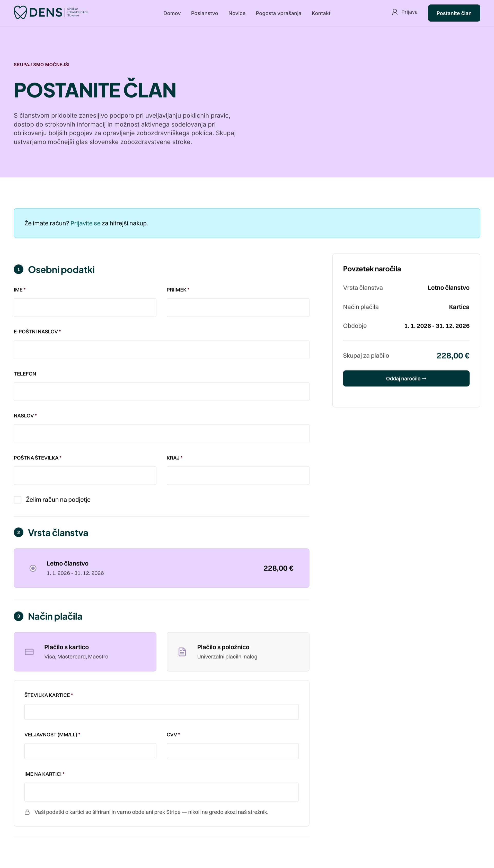
Task: Click the lock icon by Stripe notice
Action: click(x=27, y=812)
